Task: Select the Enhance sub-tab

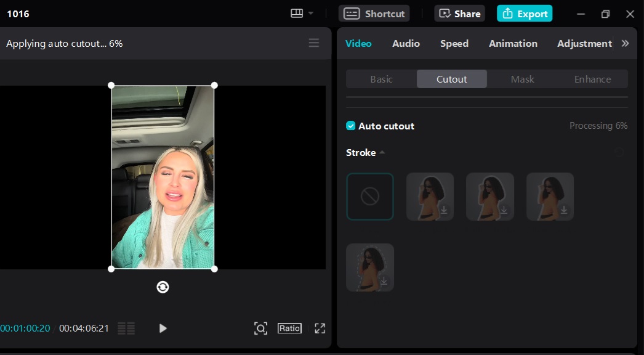Action: (593, 79)
